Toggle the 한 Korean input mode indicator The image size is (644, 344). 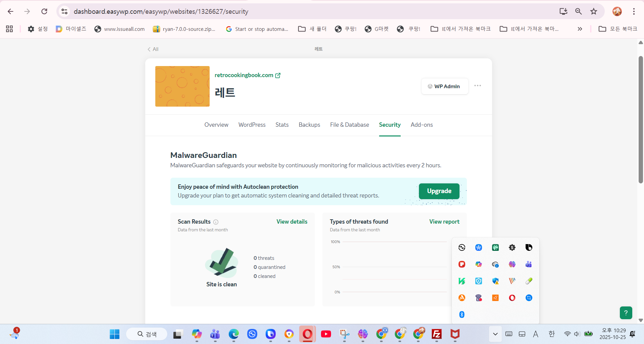pos(552,334)
